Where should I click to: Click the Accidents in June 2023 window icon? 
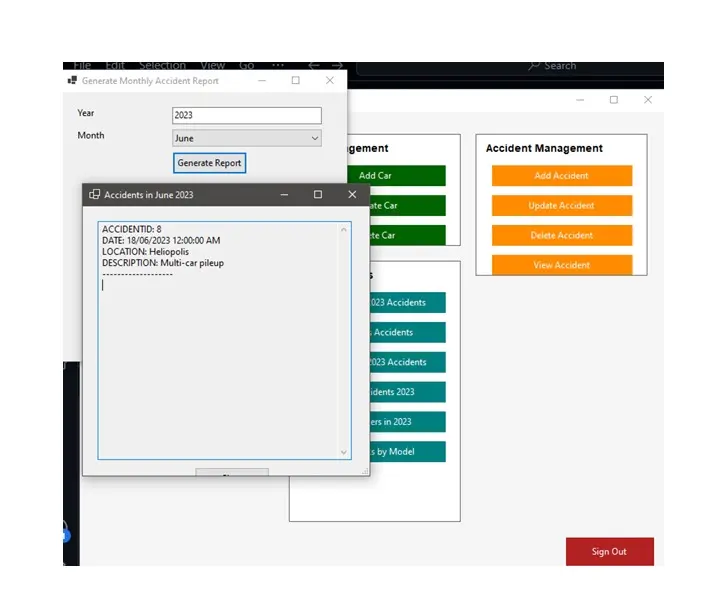pyautogui.click(x=94, y=195)
